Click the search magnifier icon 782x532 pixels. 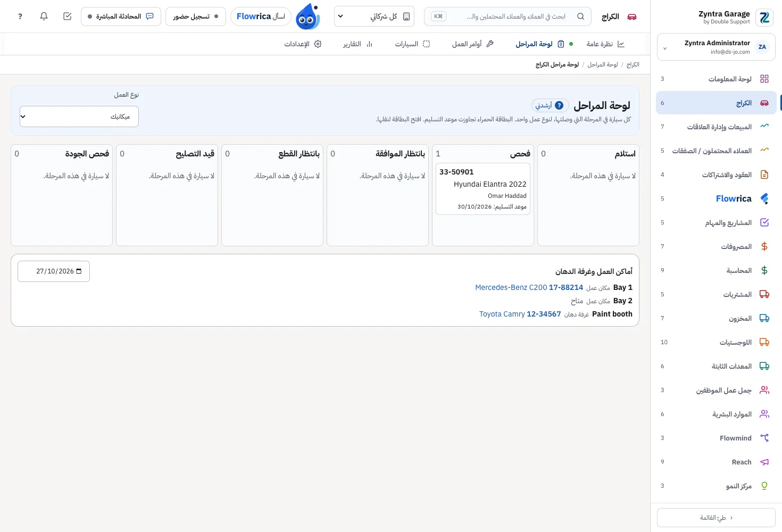tap(580, 16)
